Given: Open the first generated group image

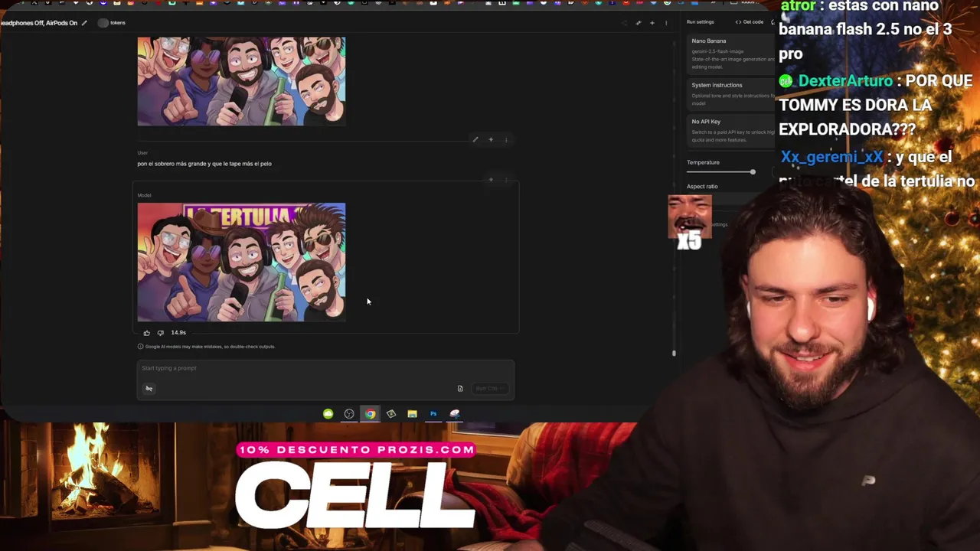Looking at the screenshot, I should click(241, 81).
